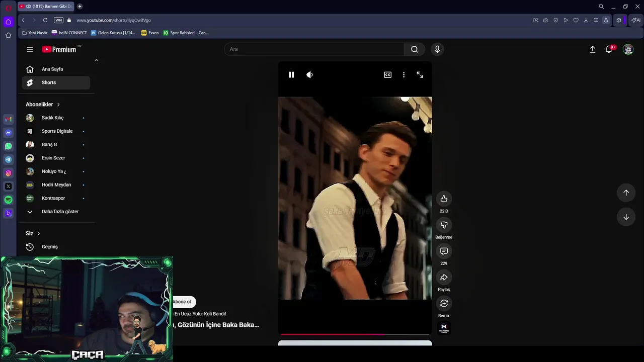
Task: Open the YouTube notifications bell
Action: click(x=609, y=49)
